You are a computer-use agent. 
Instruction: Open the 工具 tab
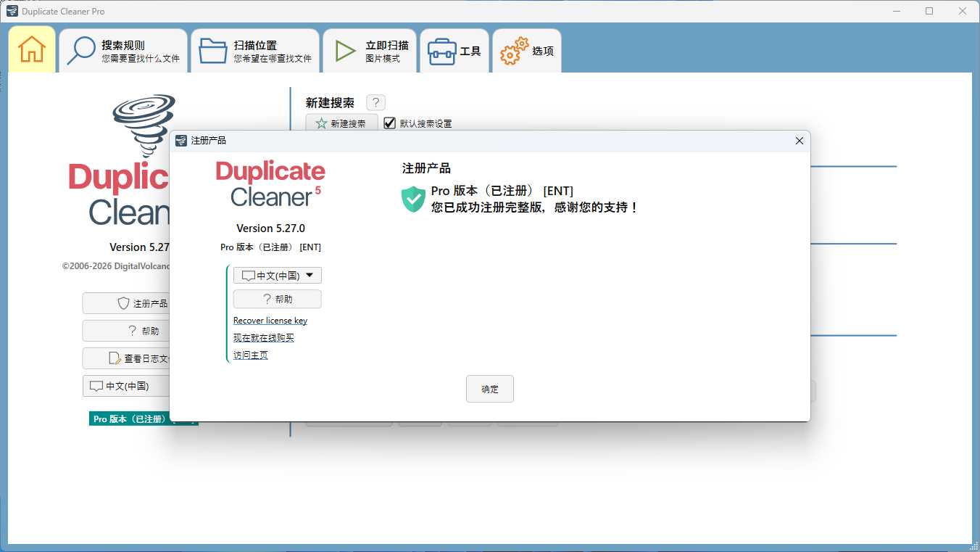click(454, 51)
